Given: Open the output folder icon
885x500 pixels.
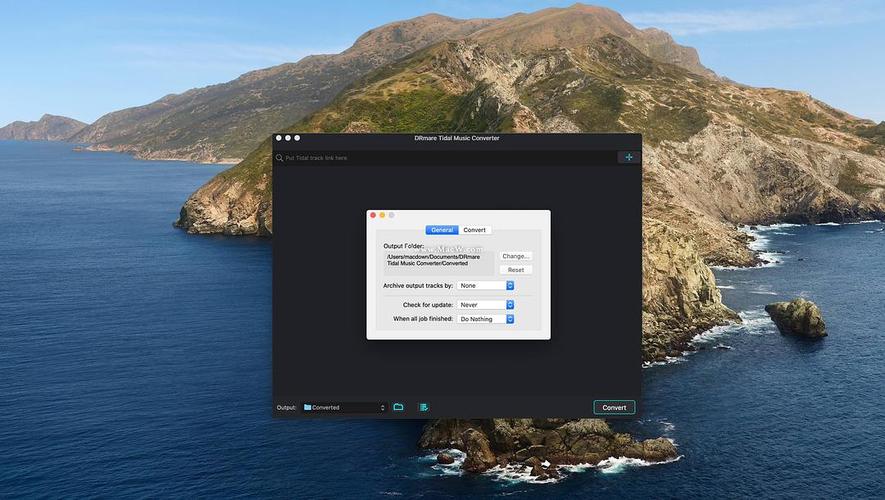Looking at the screenshot, I should click(398, 407).
